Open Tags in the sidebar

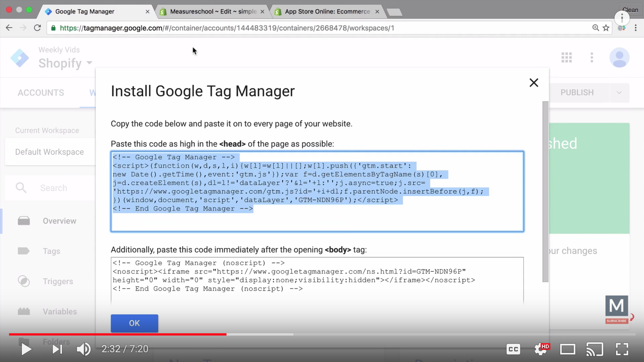[x=51, y=251]
